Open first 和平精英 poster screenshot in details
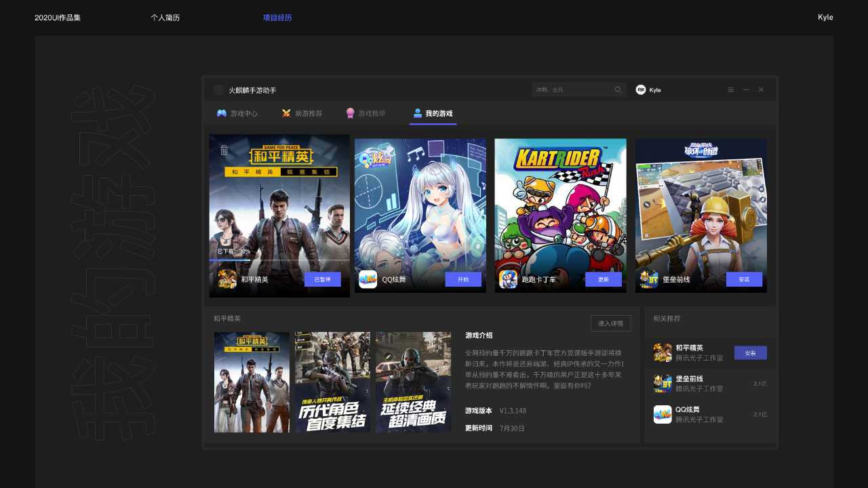 (252, 382)
